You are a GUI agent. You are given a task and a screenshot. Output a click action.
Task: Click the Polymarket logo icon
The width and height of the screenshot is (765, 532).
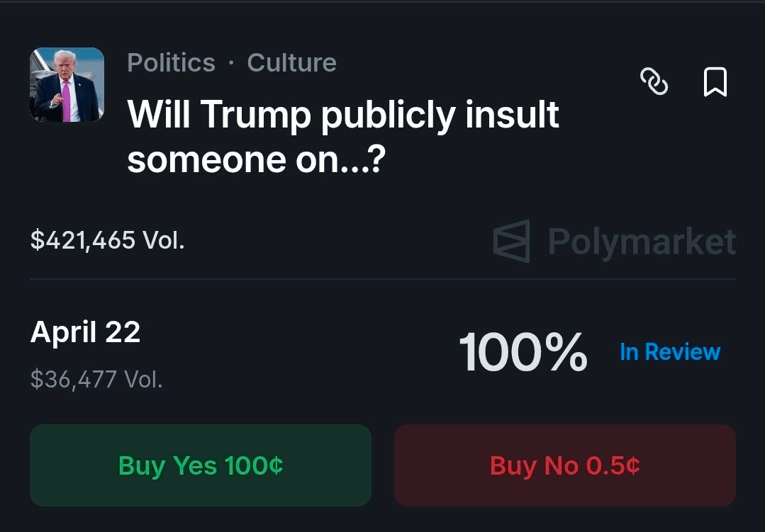(x=511, y=242)
